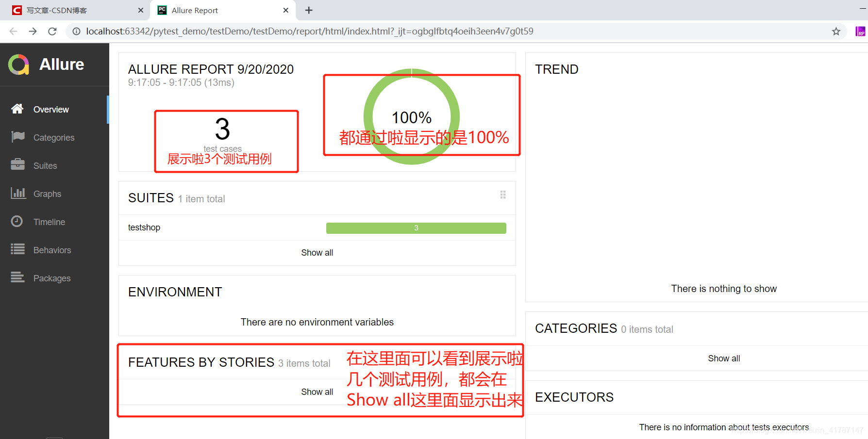Click the EXECUTORS widget heading
Screen dimensions: 868x439
pyautogui.click(x=574, y=397)
